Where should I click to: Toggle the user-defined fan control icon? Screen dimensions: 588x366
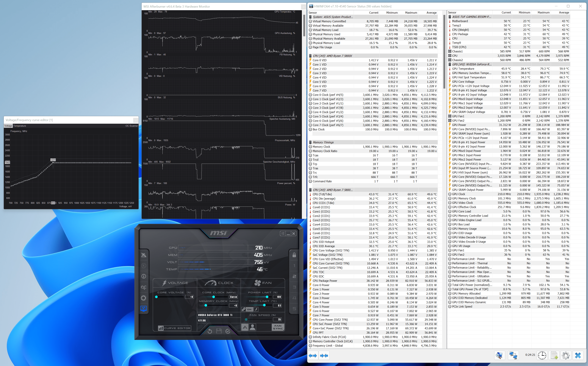coord(253,327)
